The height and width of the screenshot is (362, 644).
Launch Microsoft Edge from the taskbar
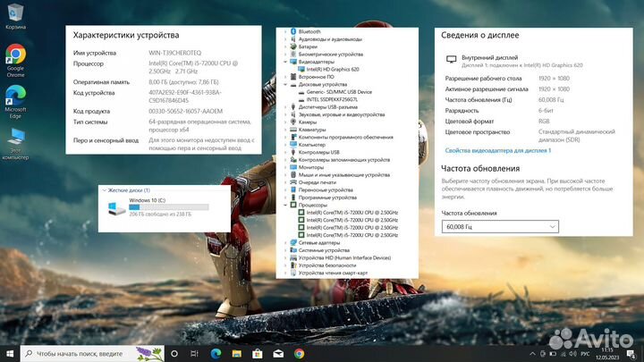[x=216, y=353]
